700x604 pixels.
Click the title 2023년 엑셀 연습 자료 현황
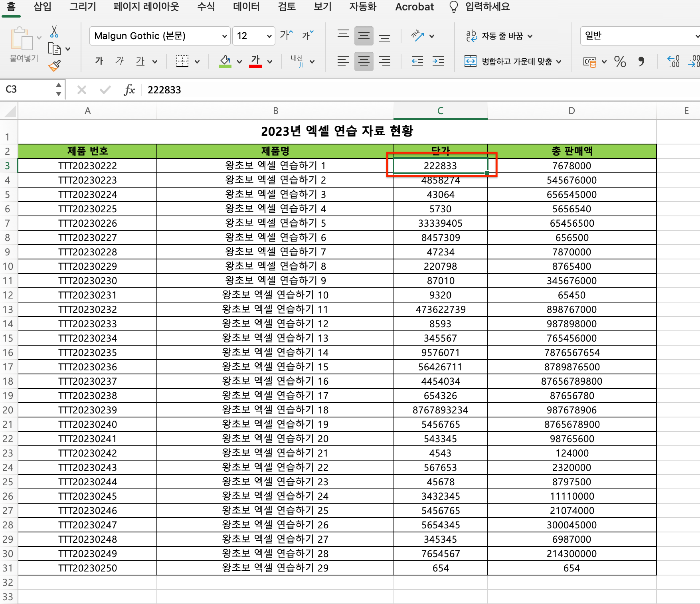tap(337, 131)
